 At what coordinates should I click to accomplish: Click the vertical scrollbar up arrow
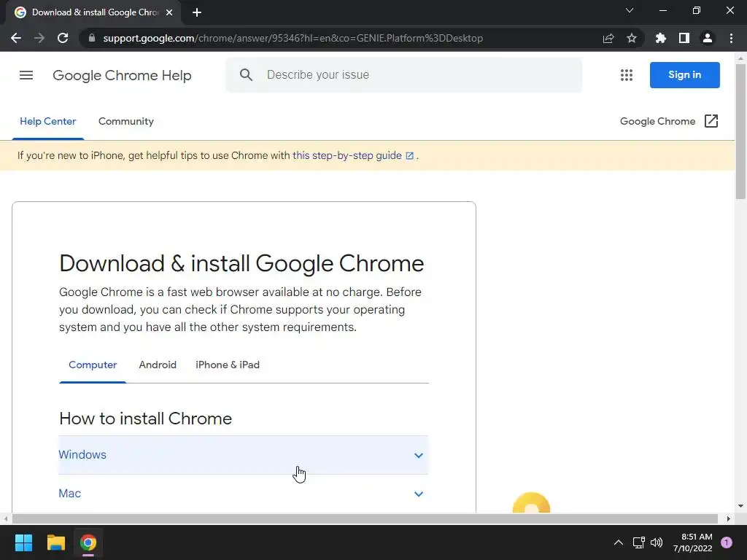740,58
